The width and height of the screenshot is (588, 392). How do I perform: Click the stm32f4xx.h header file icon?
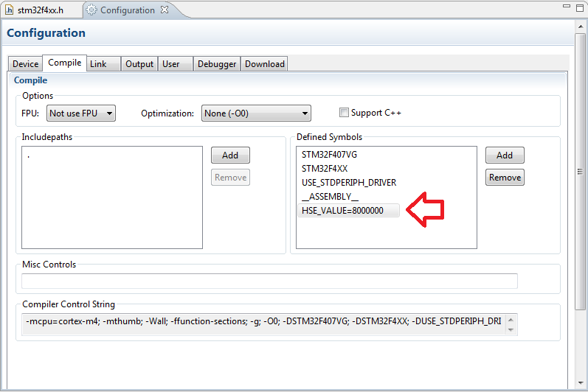click(x=9, y=10)
